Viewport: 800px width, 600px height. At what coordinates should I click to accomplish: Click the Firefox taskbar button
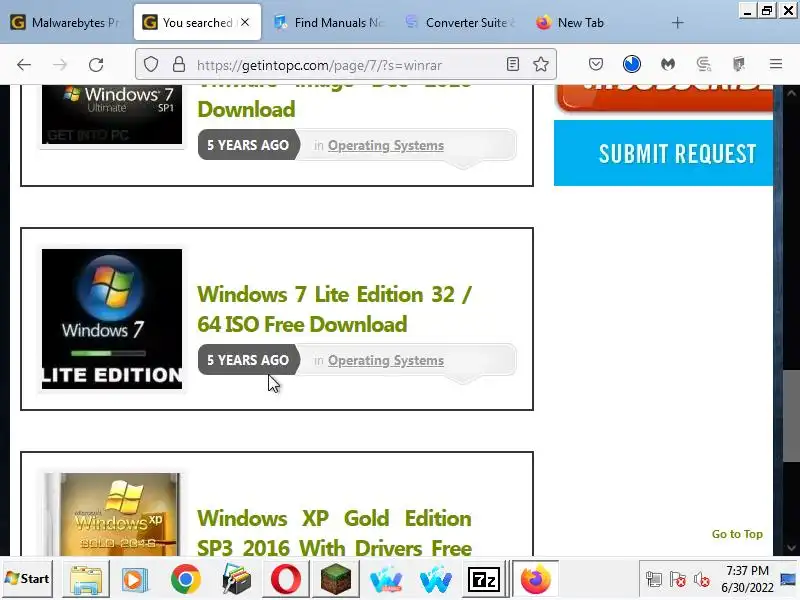(x=535, y=579)
